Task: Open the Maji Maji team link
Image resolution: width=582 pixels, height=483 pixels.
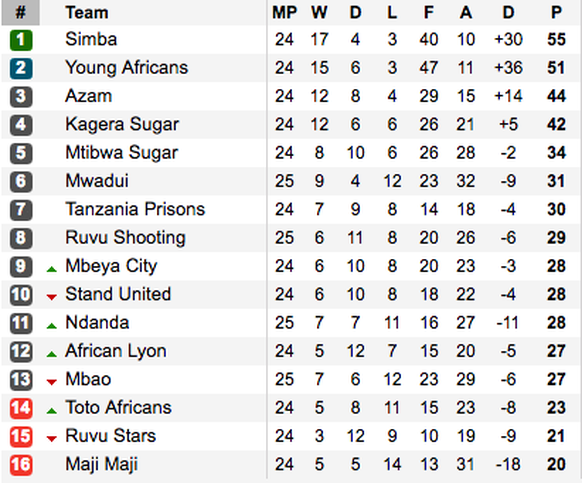Action: [x=101, y=464]
